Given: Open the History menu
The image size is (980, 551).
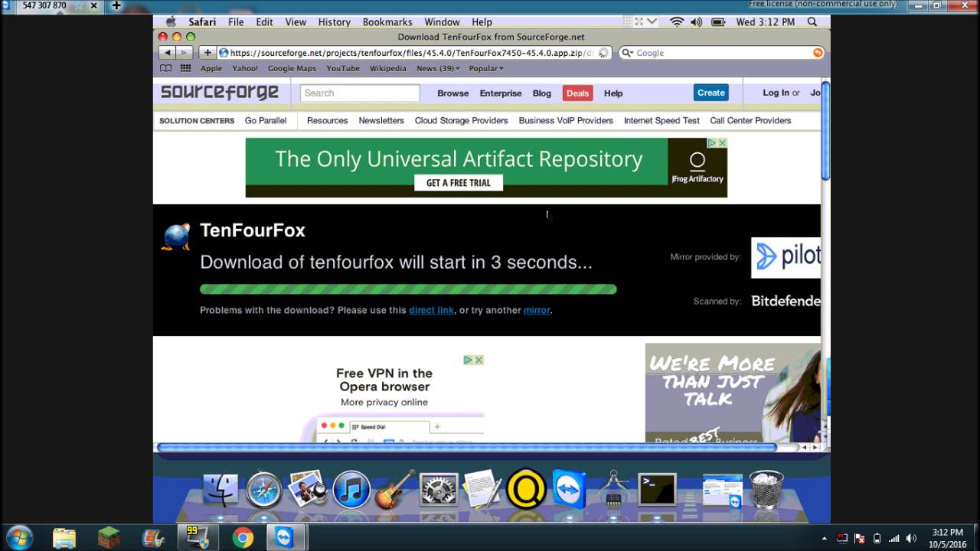Looking at the screenshot, I should (334, 22).
